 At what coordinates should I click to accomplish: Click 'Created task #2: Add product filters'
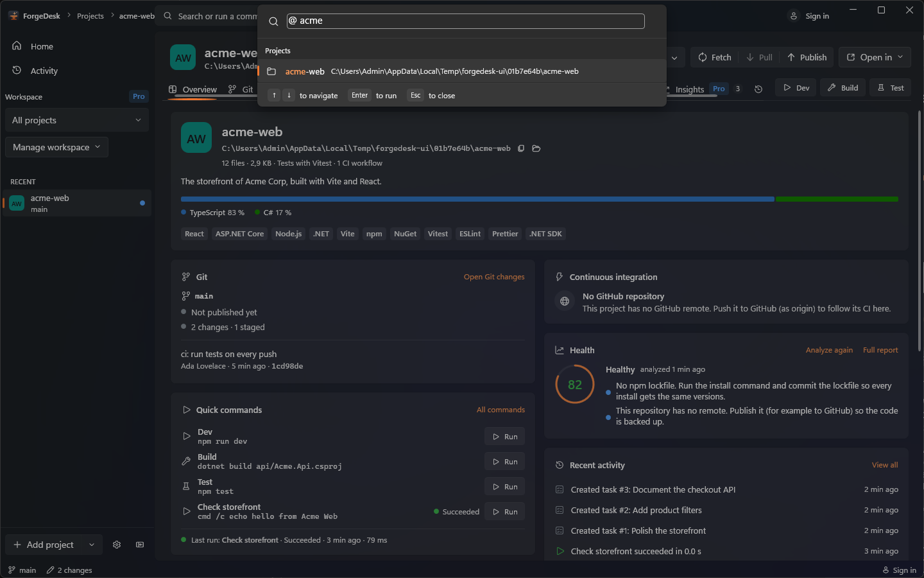point(637,510)
